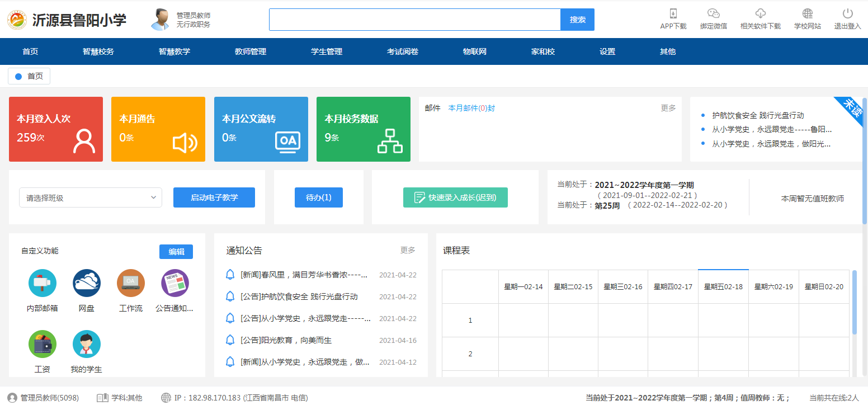Image resolution: width=868 pixels, height=405 pixels.
Task: Open the 考试阅卷 menu
Action: point(403,51)
